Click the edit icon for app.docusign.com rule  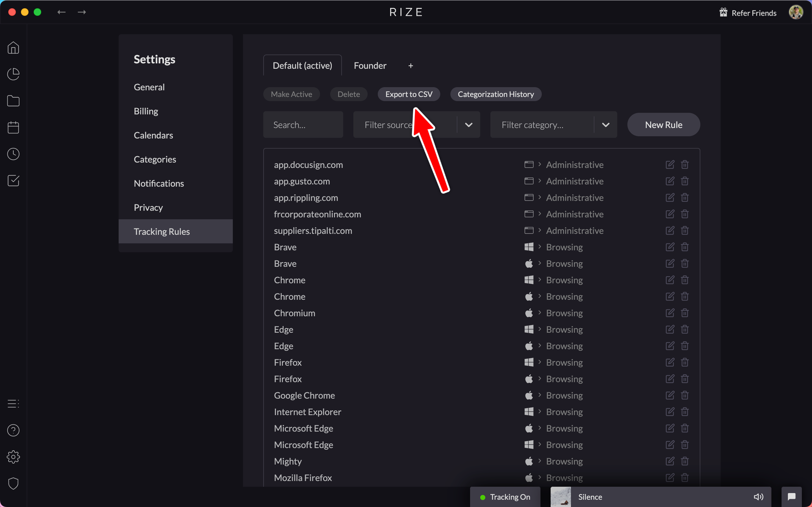pyautogui.click(x=670, y=165)
